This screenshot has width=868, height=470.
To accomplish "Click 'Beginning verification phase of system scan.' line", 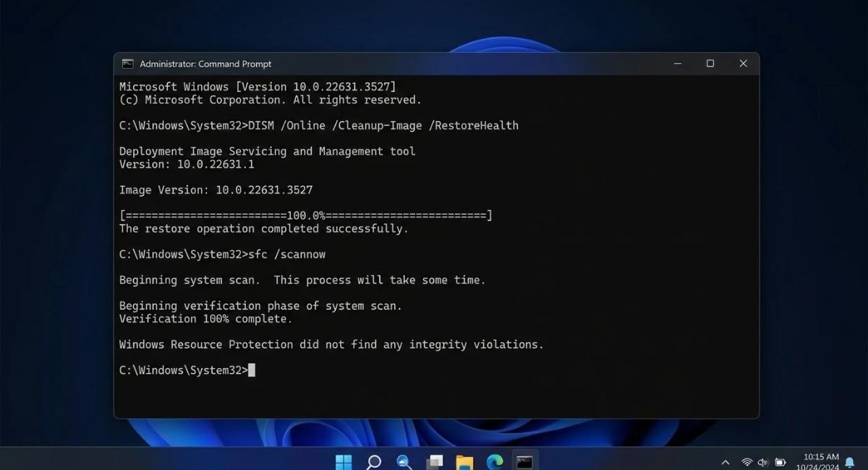I will click(260, 306).
